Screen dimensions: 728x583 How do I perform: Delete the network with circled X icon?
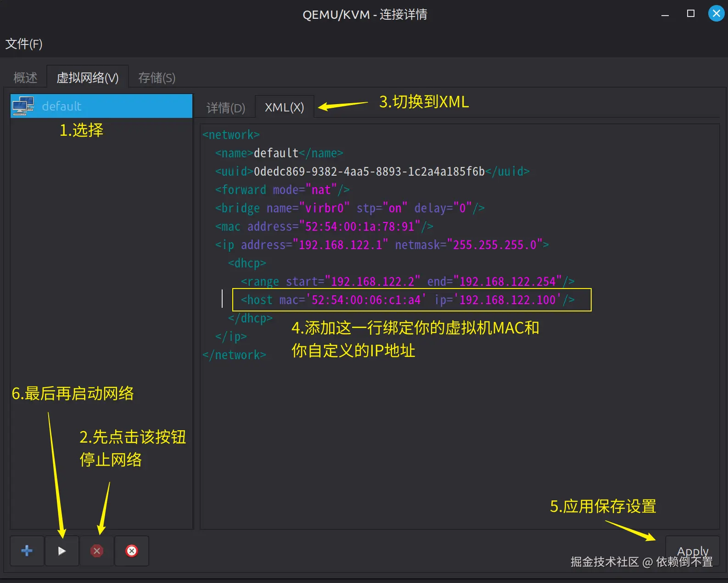pyautogui.click(x=132, y=550)
